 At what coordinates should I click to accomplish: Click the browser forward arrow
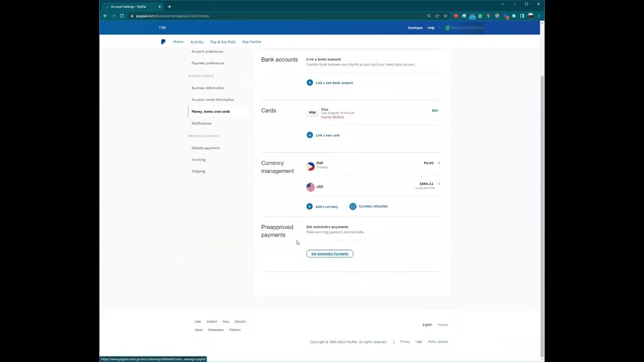(x=113, y=16)
